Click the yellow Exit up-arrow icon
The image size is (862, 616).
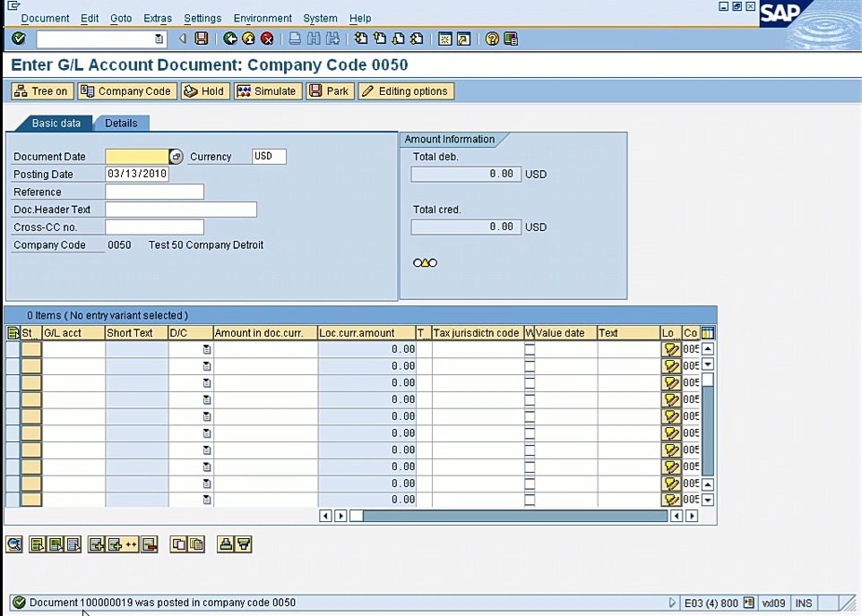tap(248, 38)
